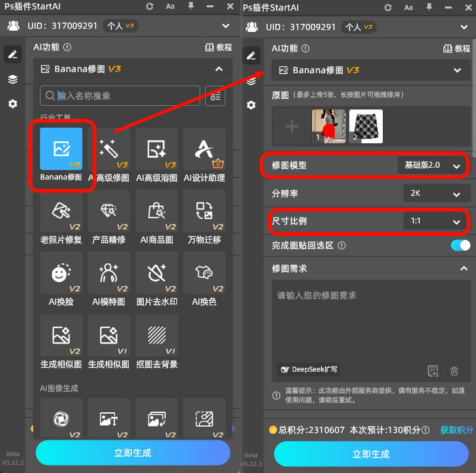Choose the 产品精修 tool

(109, 211)
